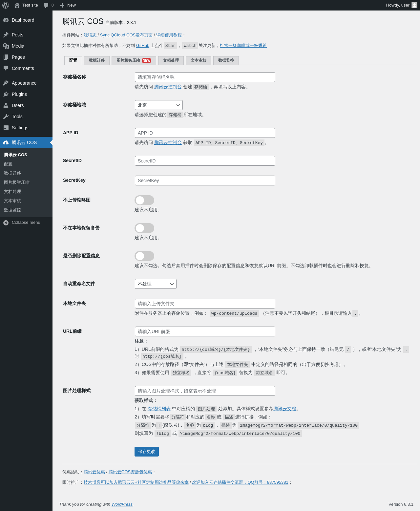Click the Collapse menu arrow icon
The height and width of the screenshot is (511, 420).
point(6,223)
